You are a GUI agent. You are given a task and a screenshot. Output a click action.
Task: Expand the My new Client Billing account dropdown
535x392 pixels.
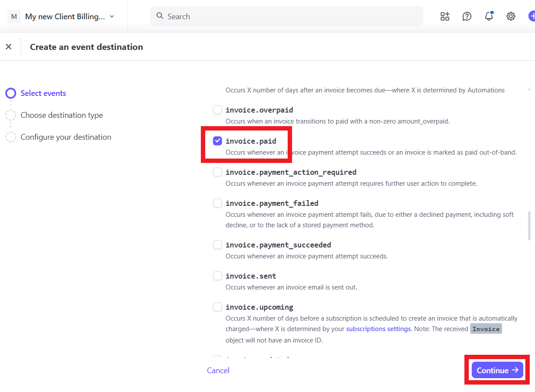click(x=112, y=17)
